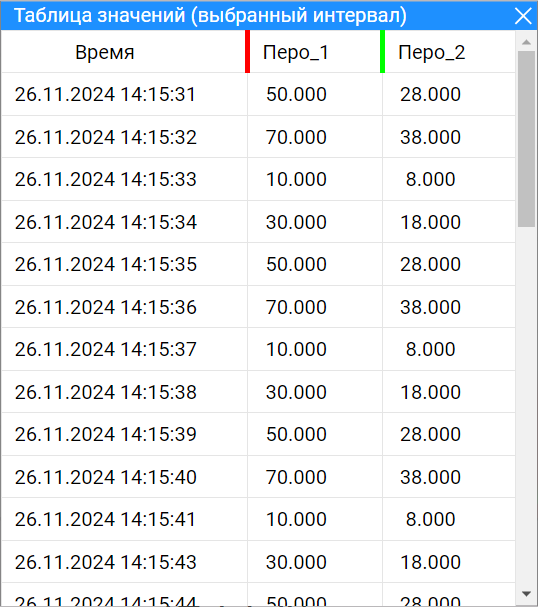This screenshot has width=538, height=607.
Task: Click Перо_1 value in 14:15:43 row
Action: (x=296, y=562)
